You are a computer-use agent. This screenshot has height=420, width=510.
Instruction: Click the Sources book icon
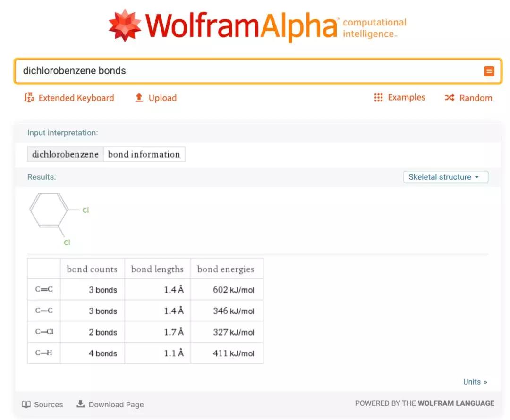click(26, 404)
